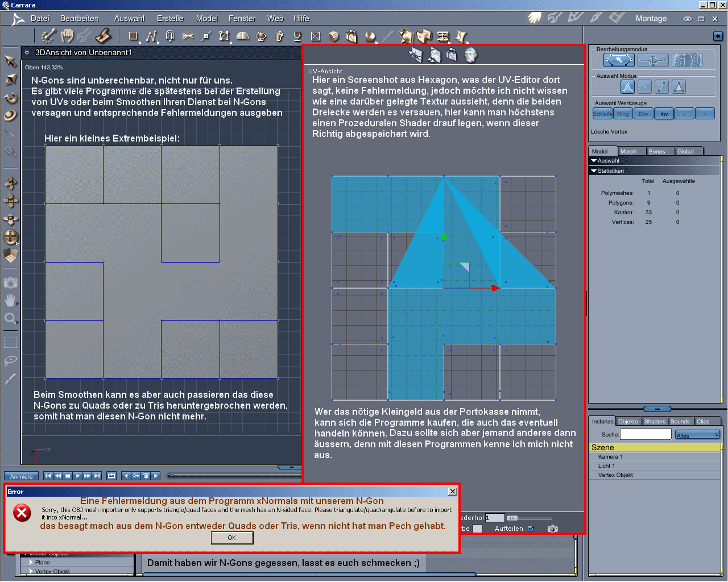The height and width of the screenshot is (582, 728).
Task: Click the hand pan tool in left sidebar
Action: 10,301
